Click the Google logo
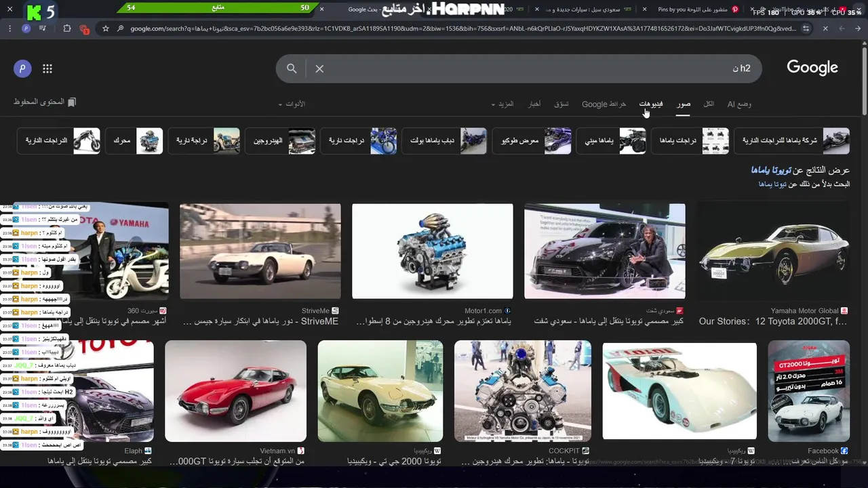868x488 pixels. click(x=812, y=68)
